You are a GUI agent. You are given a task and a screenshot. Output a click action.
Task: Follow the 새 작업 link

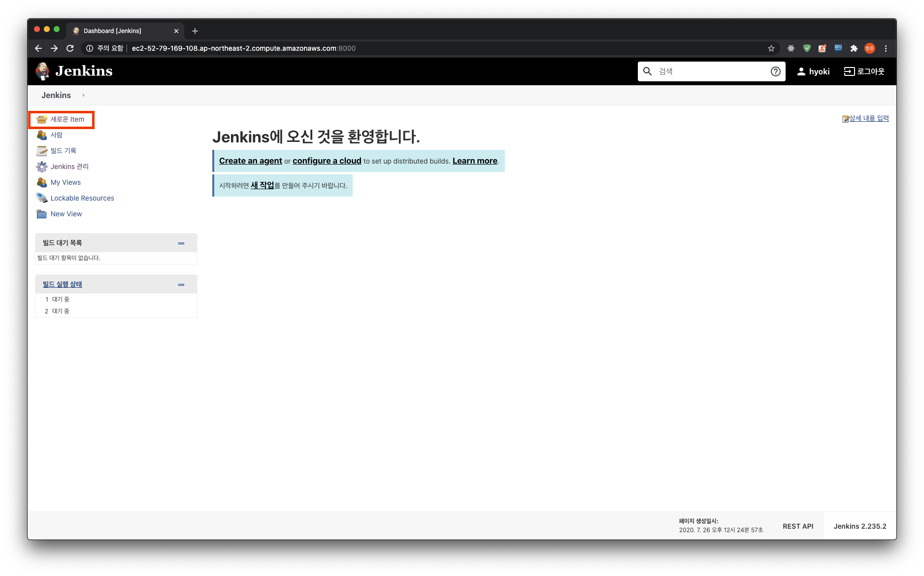[262, 185]
